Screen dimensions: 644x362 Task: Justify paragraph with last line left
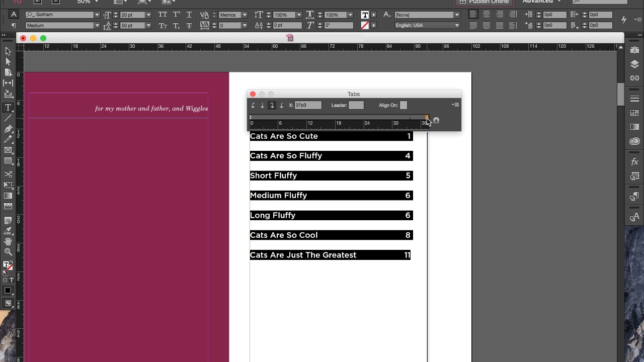tap(473, 25)
